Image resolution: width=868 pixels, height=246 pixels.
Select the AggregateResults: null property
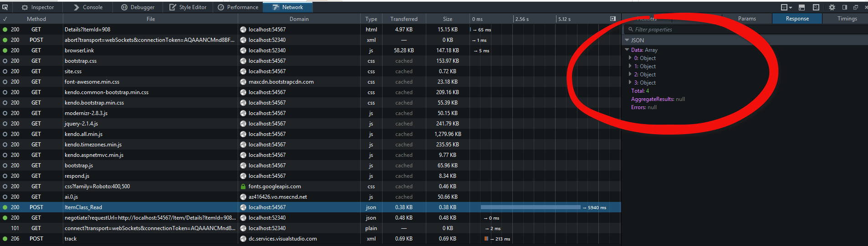tap(658, 99)
